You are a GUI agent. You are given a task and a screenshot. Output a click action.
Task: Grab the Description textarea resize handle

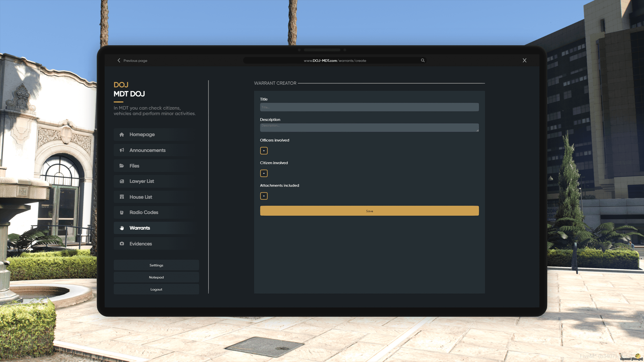[477, 130]
